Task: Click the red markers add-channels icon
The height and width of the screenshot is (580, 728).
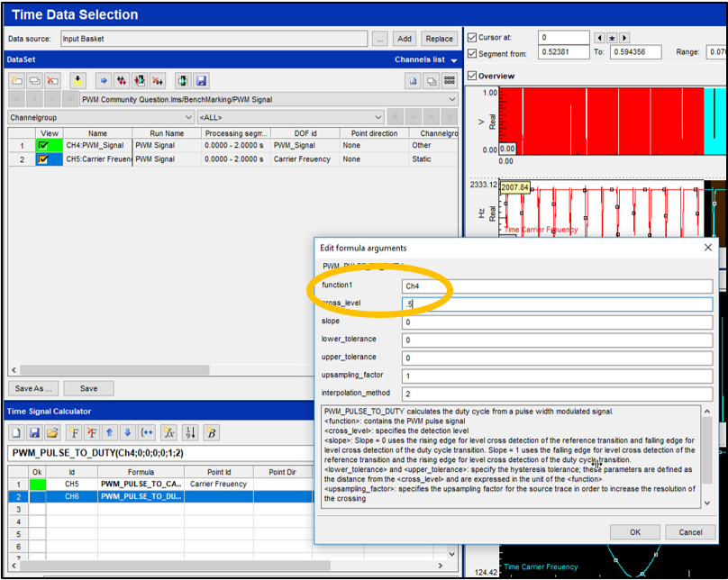Action: coord(122,81)
